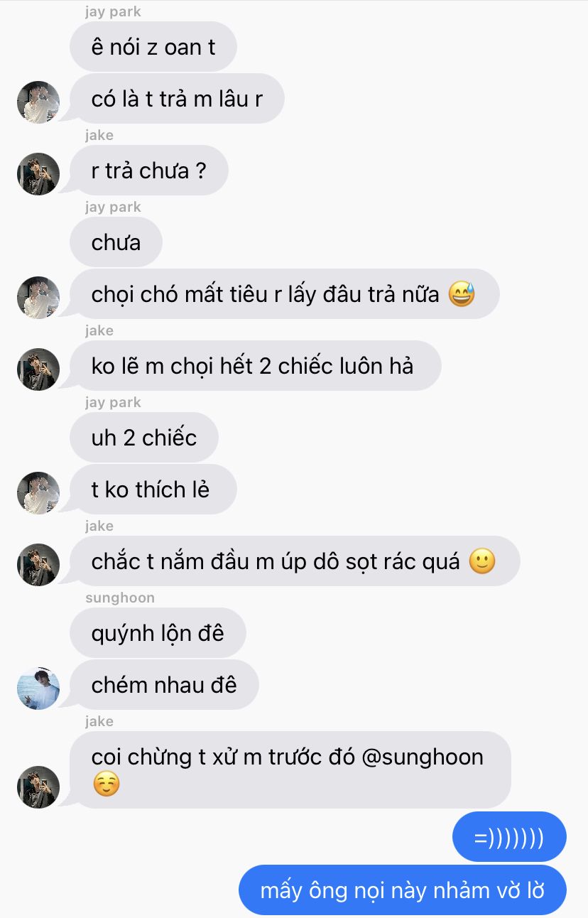
Task: Tap jay park's avatar beside "chọi chó mất tiêu" message
Action: [x=38, y=298]
